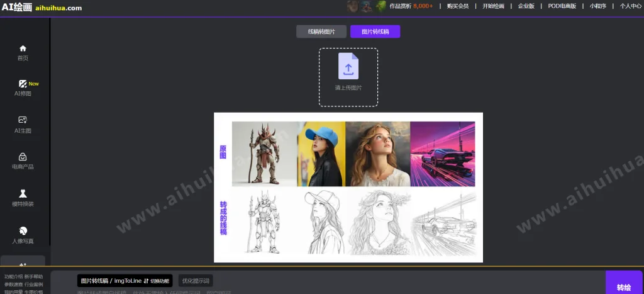Click the green leaf gallery thumbnail in header
This screenshot has height=294, width=644.
click(380, 6)
